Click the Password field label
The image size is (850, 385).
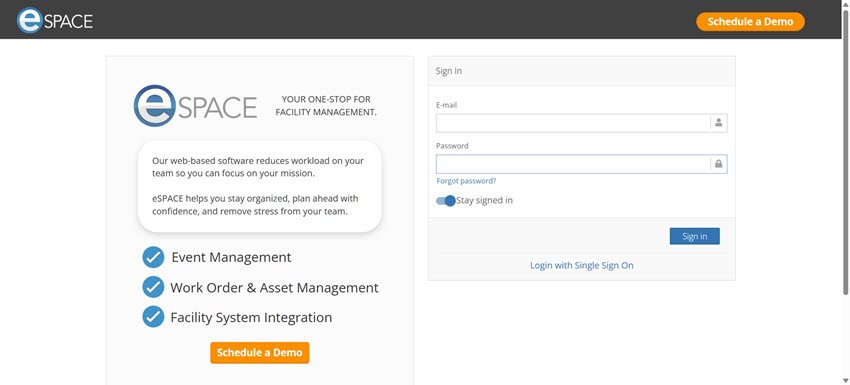click(x=452, y=146)
